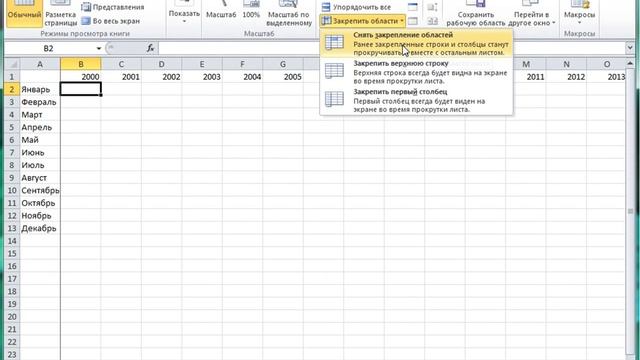Click the icon beside Закрепить первый столбец

334,99
